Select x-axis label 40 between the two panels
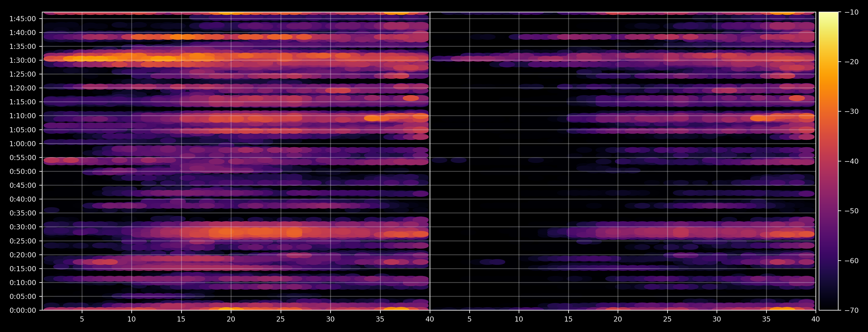 (x=430, y=319)
